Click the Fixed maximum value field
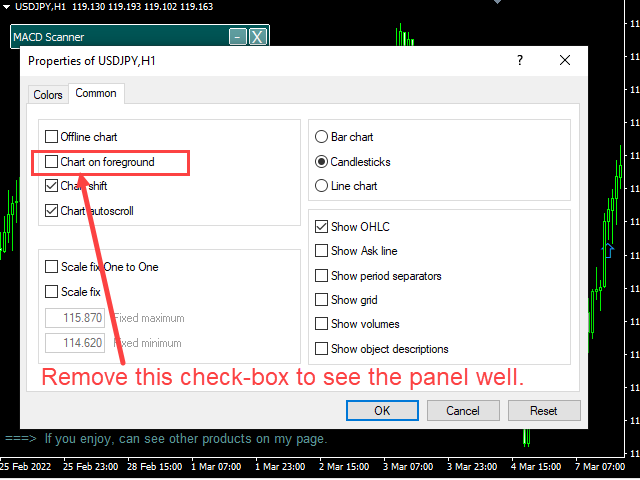Screen dimensions: 640x480 tap(75, 318)
